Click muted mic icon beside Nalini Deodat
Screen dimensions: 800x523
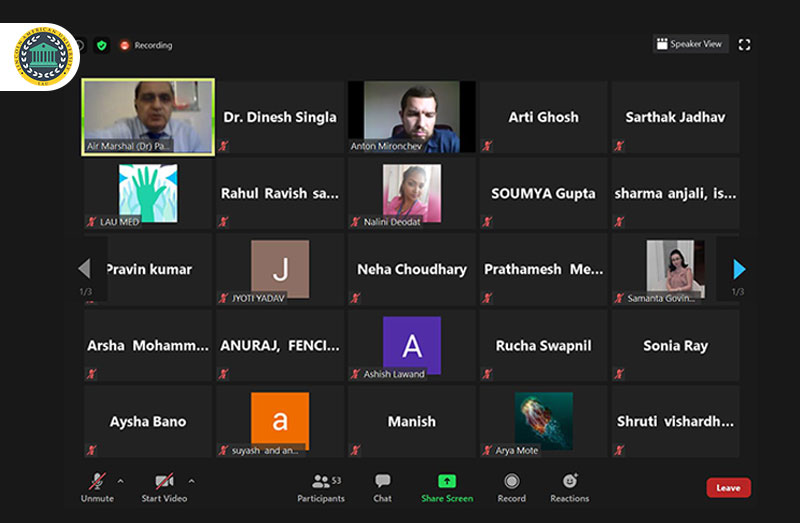pyautogui.click(x=356, y=221)
